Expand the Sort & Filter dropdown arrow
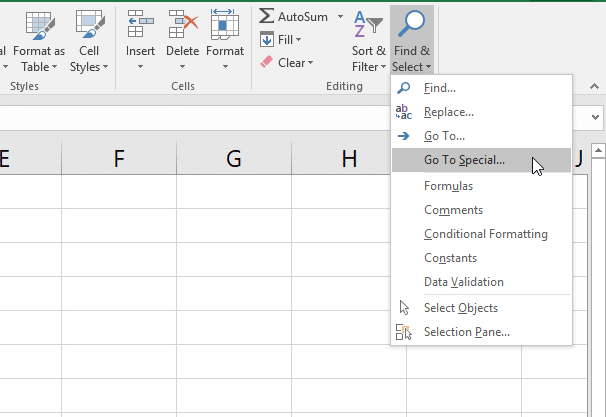The width and height of the screenshot is (606, 417). [383, 67]
